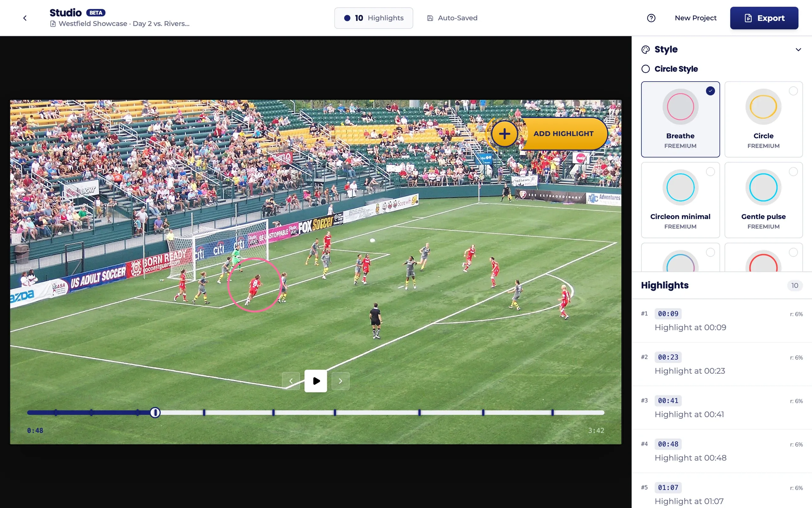Image resolution: width=812 pixels, height=508 pixels.
Task: Click the Style palette icon
Action: pyautogui.click(x=645, y=50)
